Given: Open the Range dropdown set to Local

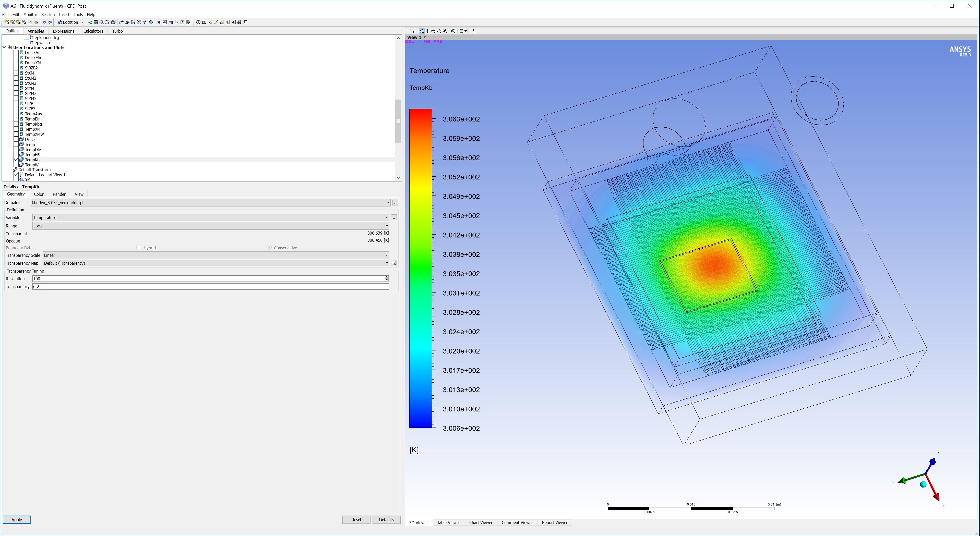Looking at the screenshot, I should click(x=210, y=226).
